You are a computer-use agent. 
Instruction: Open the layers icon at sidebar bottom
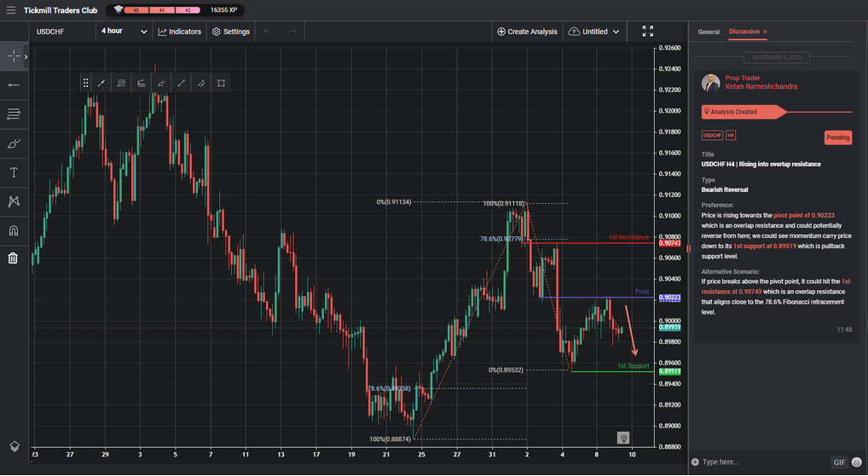click(14, 446)
